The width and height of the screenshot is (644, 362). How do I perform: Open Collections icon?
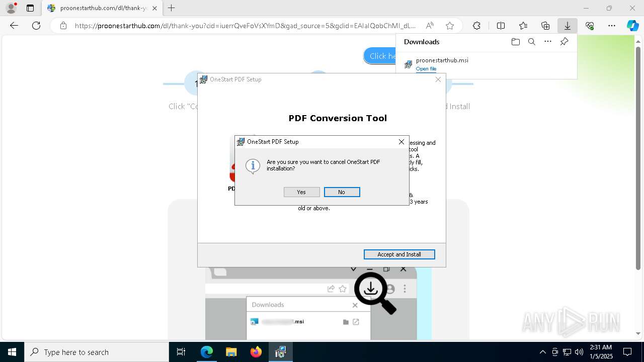545,26
